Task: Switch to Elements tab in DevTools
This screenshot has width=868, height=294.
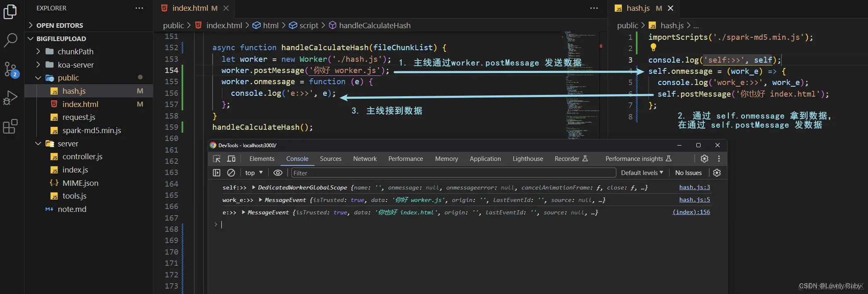Action: coord(262,159)
